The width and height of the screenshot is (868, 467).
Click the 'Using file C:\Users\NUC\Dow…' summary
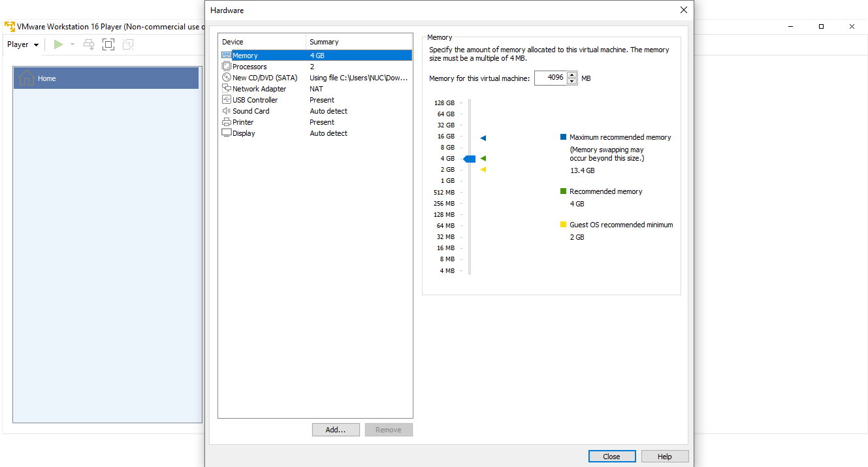coord(359,78)
